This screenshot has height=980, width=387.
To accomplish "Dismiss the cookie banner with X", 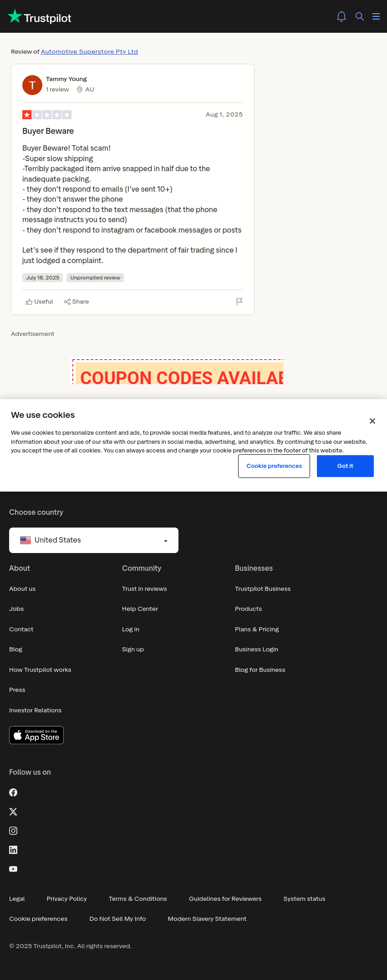I will (372, 421).
